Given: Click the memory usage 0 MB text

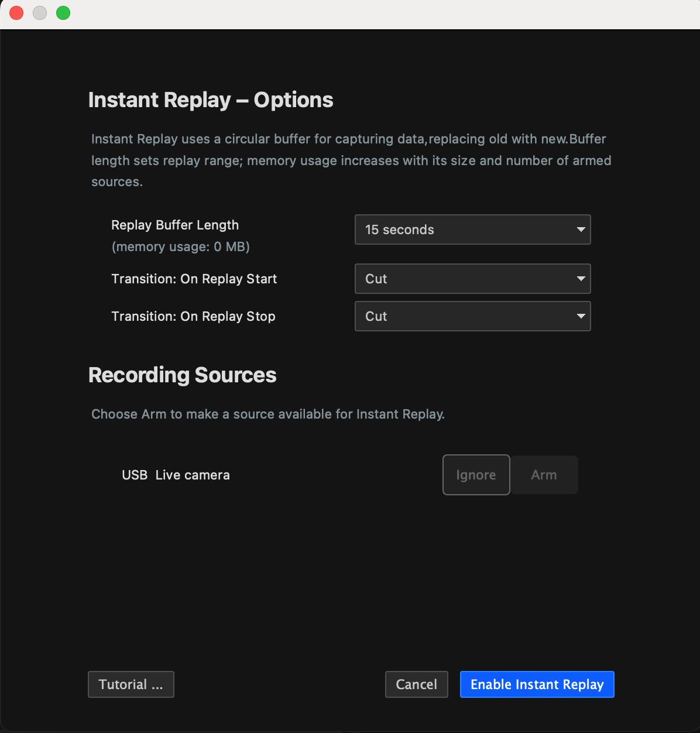Looking at the screenshot, I should tap(180, 247).
